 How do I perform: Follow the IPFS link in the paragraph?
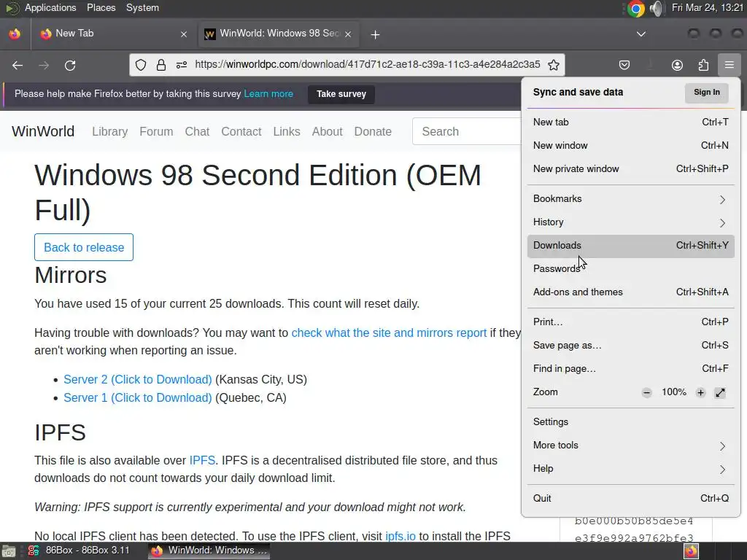[x=202, y=461]
